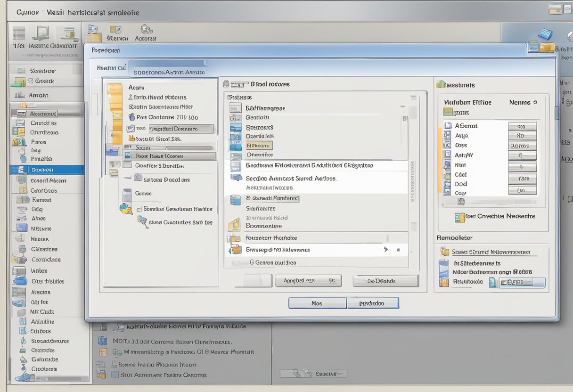
Task: Toggle the checkbox next to 'Sbratker Geodraer'
Action: pyautogui.click(x=139, y=209)
